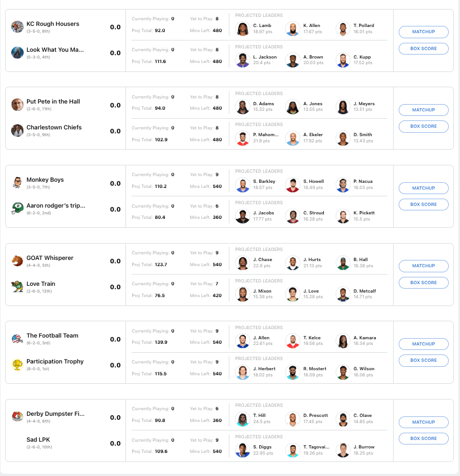Open Put Pete in the Hall team
The image size is (460, 476).
53,102
